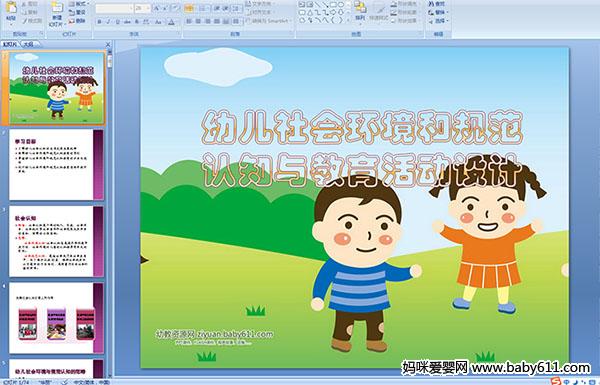Click the Delete slide icon
600x385 pixels.
coord(78,21)
